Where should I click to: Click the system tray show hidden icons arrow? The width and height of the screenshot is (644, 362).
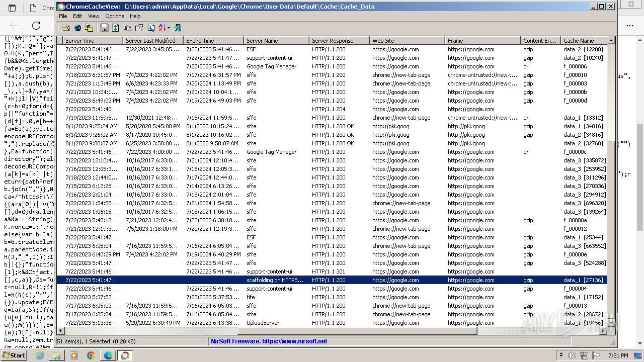coord(561,355)
